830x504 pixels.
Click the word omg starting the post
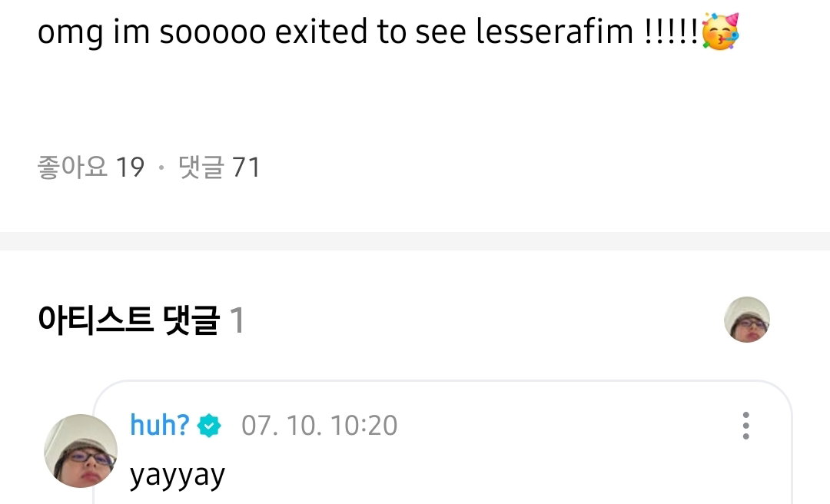(x=70, y=33)
